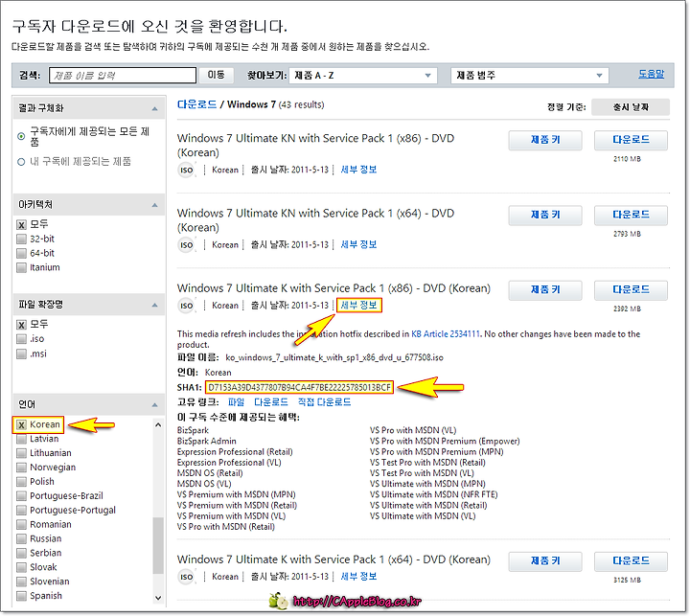This screenshot has height=616, width=690.
Task: Download Windows 7 Ultimate K x64 DVD
Action: tap(631, 561)
